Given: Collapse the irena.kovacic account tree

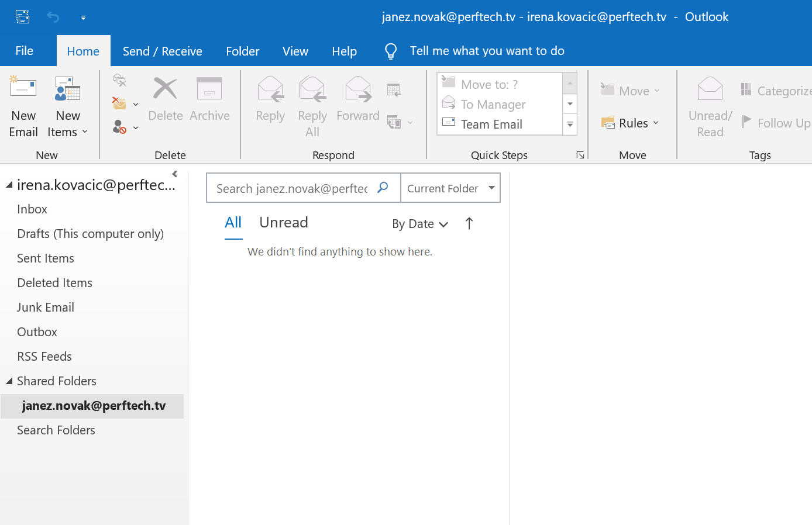Looking at the screenshot, I should tap(9, 185).
